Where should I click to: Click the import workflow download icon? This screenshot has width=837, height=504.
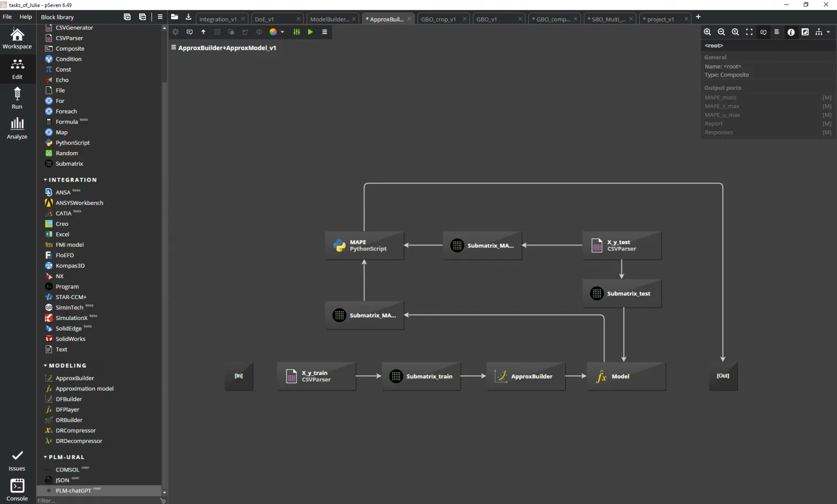pos(189,17)
